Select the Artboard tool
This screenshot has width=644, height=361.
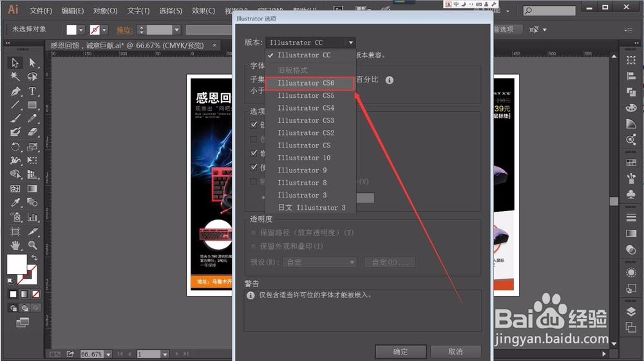[15, 232]
